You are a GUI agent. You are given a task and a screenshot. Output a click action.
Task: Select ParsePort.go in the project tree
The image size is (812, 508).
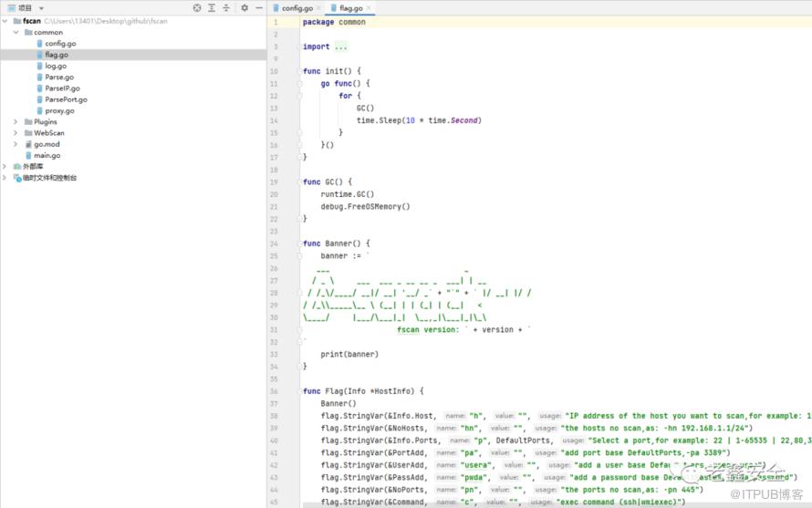[x=66, y=99]
